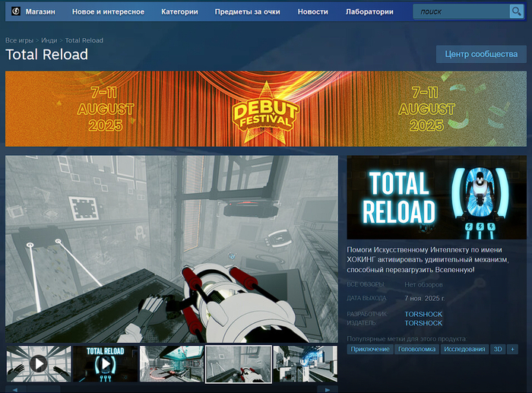
Task: Open the Магазин store menu
Action: point(40,12)
